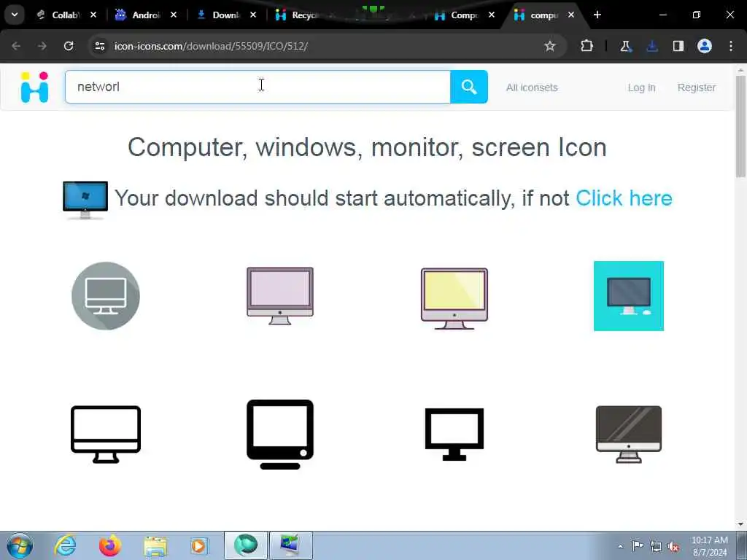
Task: Select the bold black CRT monitor icon
Action: coord(280,435)
